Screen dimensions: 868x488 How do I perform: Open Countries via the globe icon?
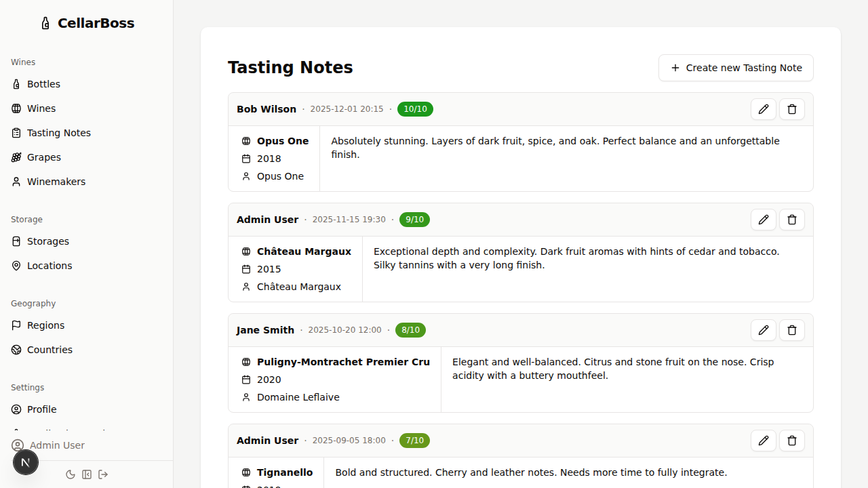pos(16,349)
